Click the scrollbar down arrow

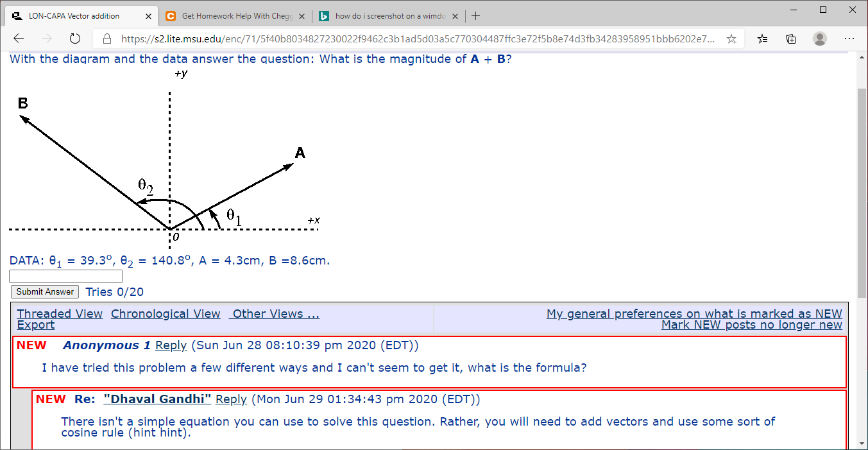coord(862,444)
